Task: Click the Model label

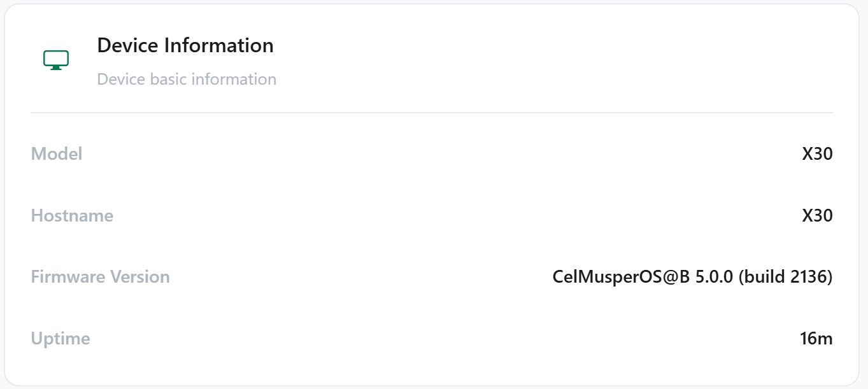Action: point(57,154)
